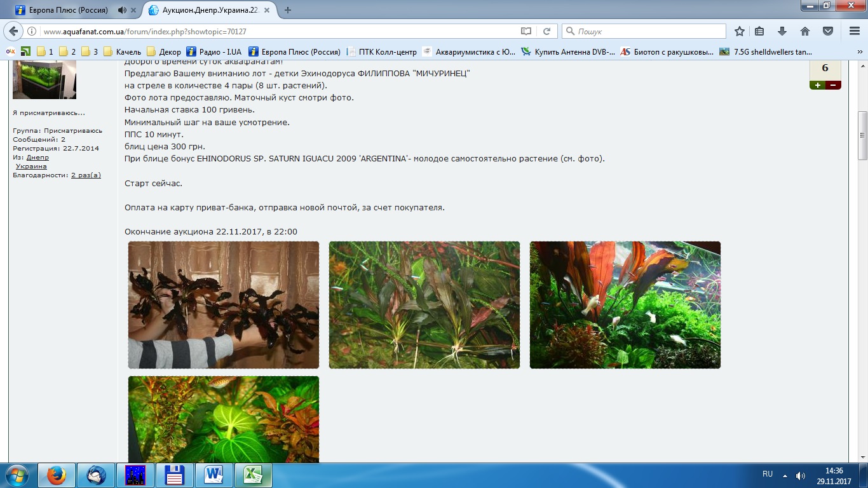
Task: Open the Днепр location link
Action: tap(37, 157)
